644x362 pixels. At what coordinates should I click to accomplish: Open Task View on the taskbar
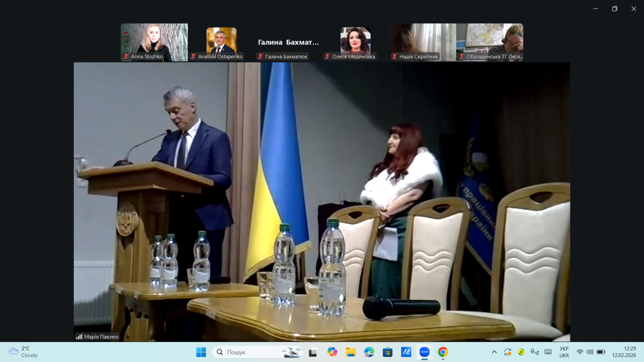(x=313, y=352)
